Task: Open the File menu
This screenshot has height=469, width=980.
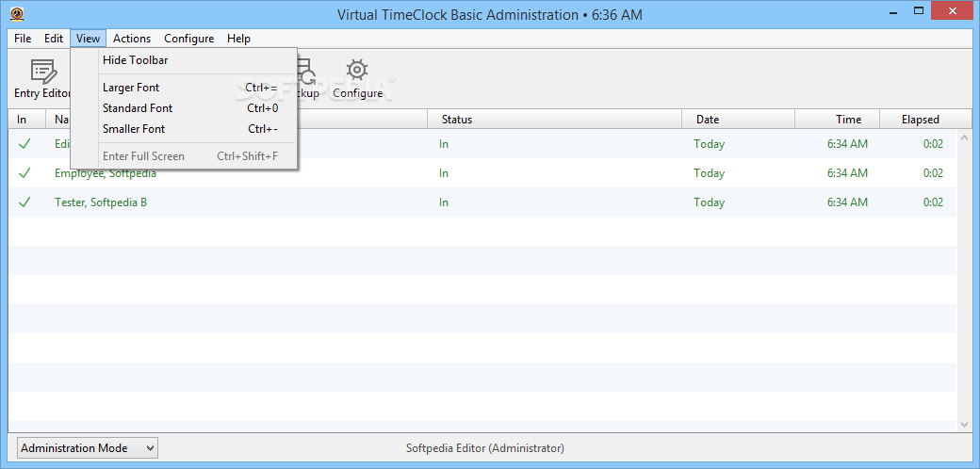Action: pos(23,38)
